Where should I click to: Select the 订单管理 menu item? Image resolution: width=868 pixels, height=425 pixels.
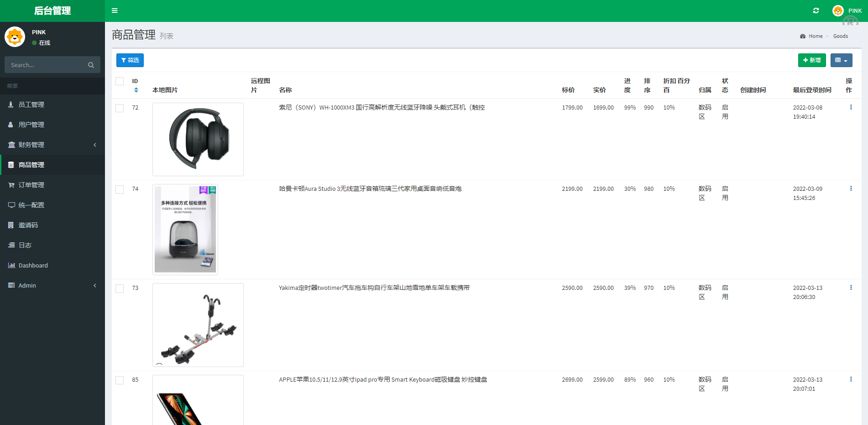click(x=31, y=185)
